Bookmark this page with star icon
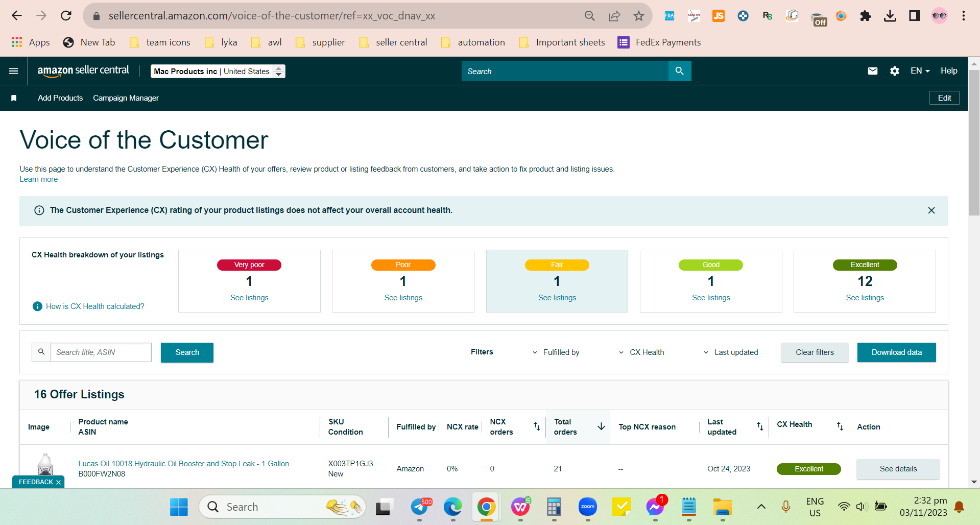This screenshot has width=980, height=525. (x=639, y=16)
